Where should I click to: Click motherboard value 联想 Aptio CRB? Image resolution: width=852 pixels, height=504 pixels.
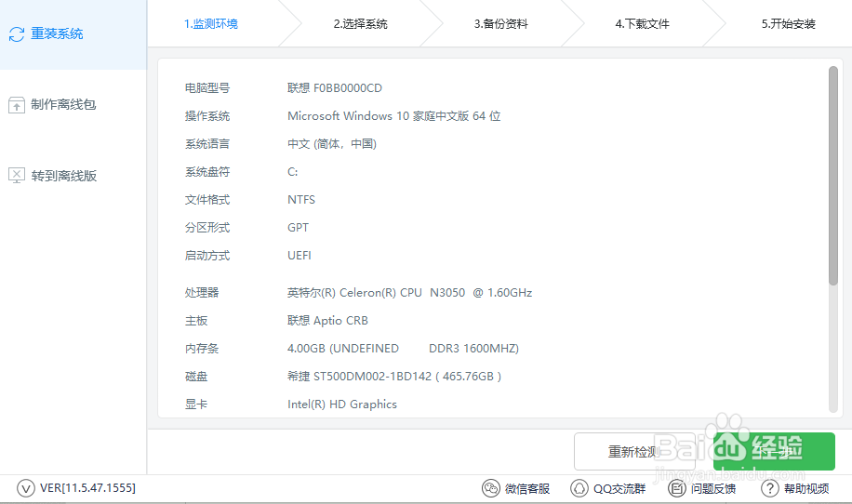coord(327,321)
